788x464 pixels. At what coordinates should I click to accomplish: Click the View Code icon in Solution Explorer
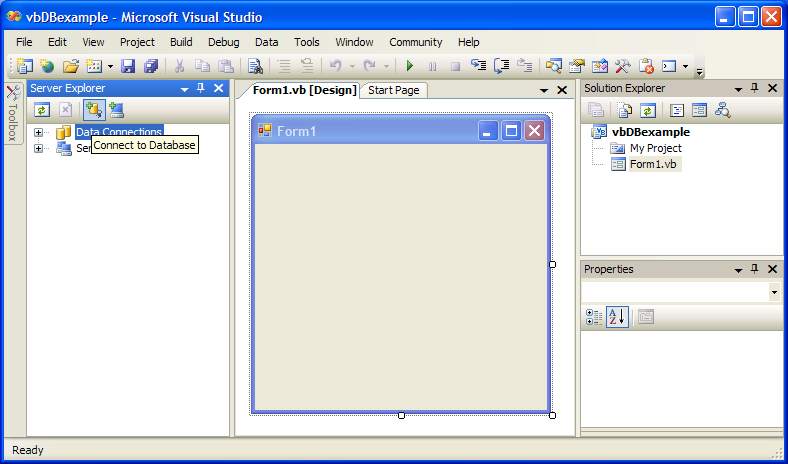pyautogui.click(x=677, y=110)
